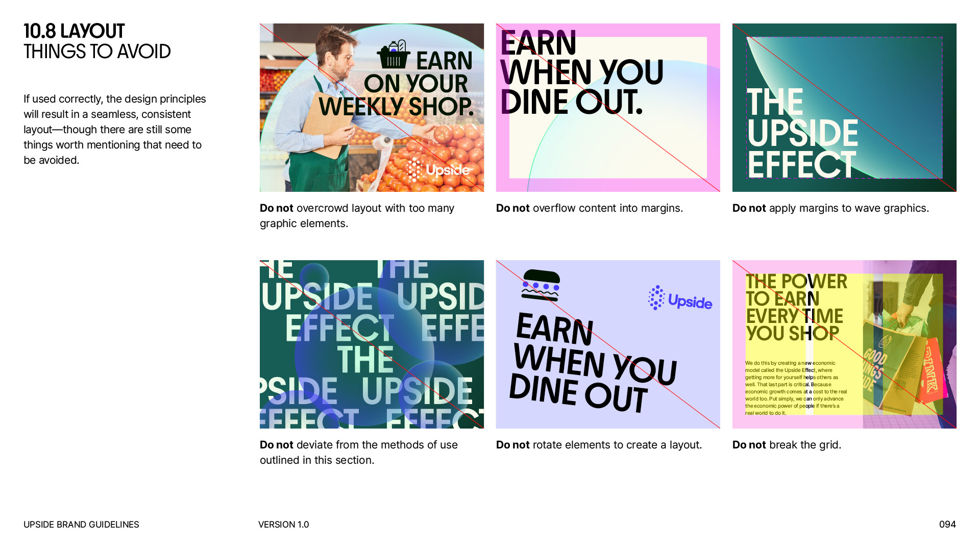980x551 pixels.
Task: Select the teal Upside Effect wave example
Action: coord(844,108)
